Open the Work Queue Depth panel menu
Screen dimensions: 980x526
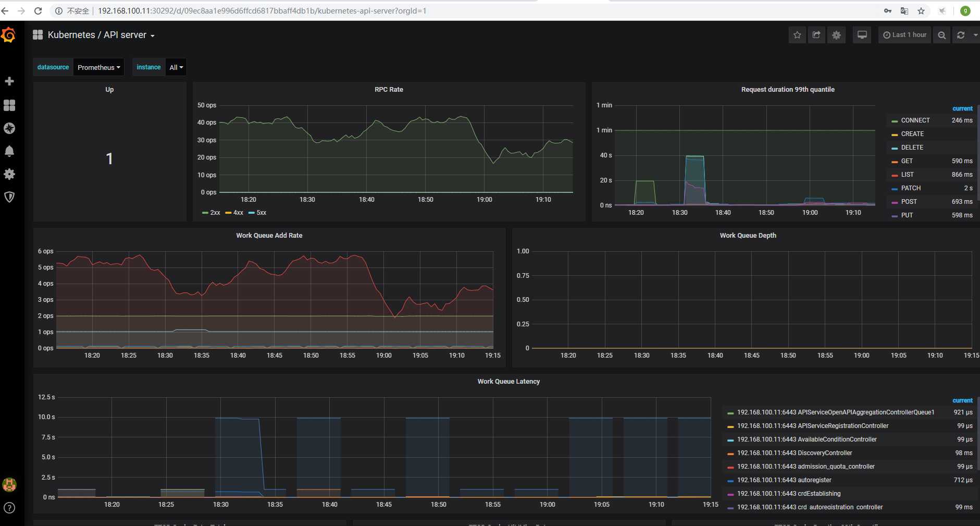[748, 236]
